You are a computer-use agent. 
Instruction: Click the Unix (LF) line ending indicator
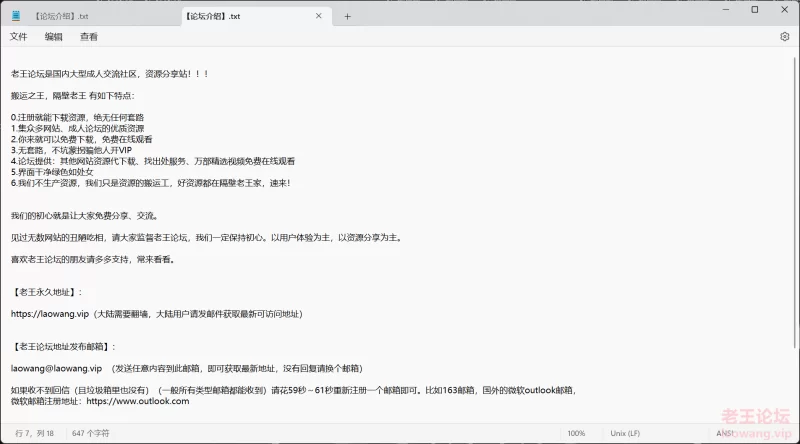[x=625, y=433]
